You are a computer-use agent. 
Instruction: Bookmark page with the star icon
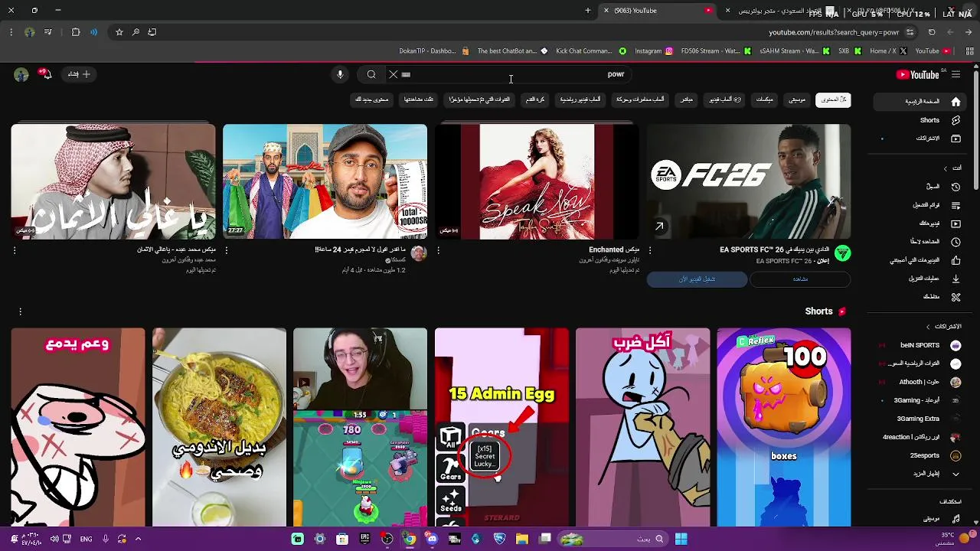[x=119, y=32]
